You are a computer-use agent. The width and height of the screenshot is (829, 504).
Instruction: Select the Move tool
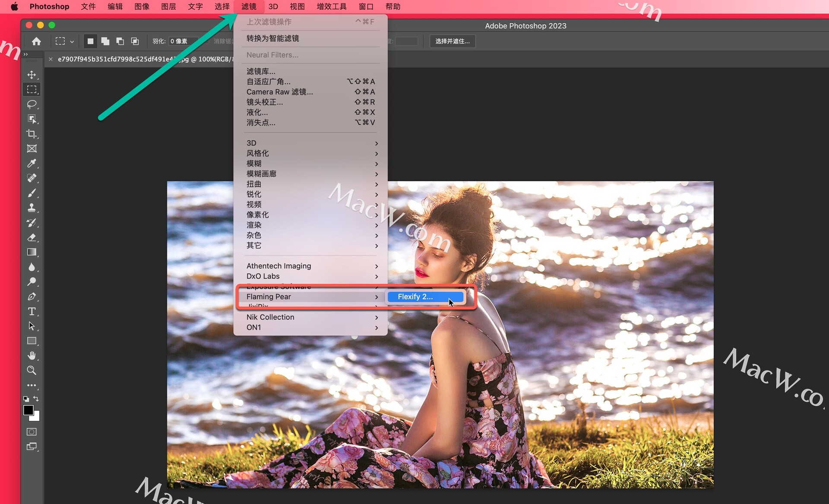(x=32, y=75)
